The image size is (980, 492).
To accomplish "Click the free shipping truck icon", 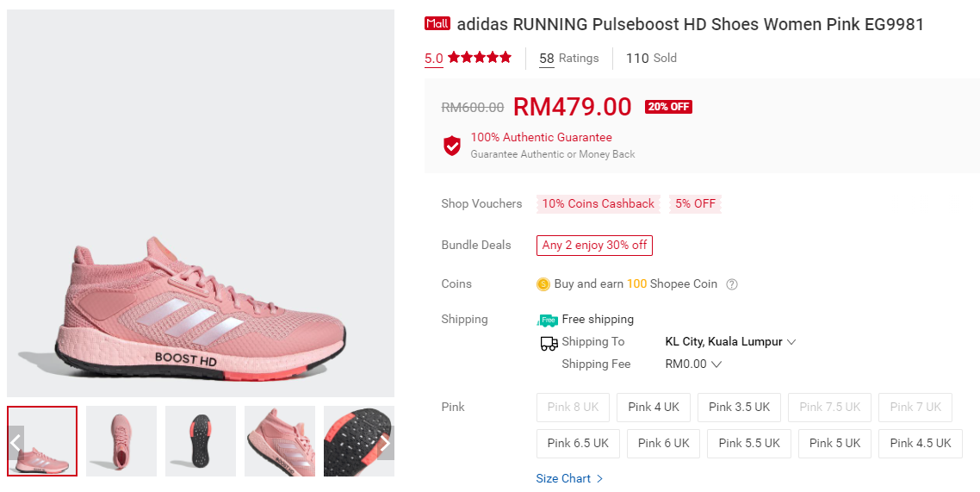I will tap(548, 320).
